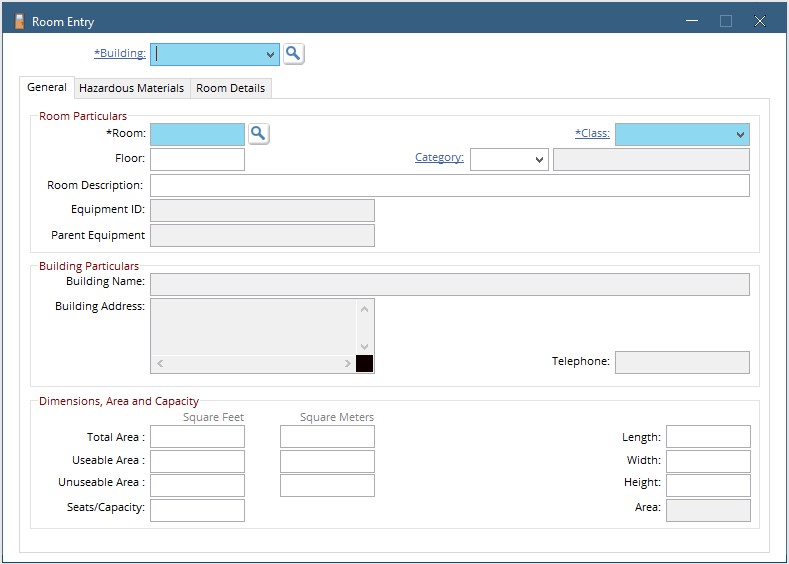Screen dimensions: 789x564
Task: Click the Room search magnifier icon
Action: pyautogui.click(x=258, y=133)
